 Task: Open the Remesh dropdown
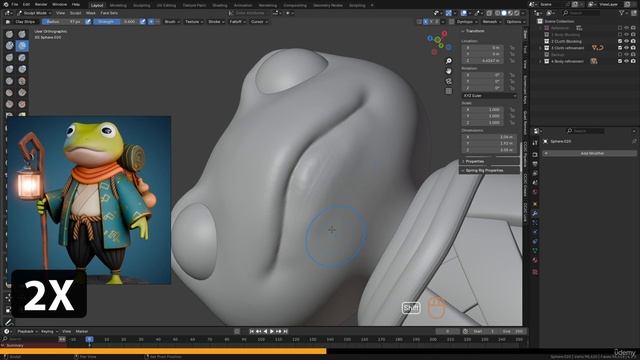pos(491,22)
